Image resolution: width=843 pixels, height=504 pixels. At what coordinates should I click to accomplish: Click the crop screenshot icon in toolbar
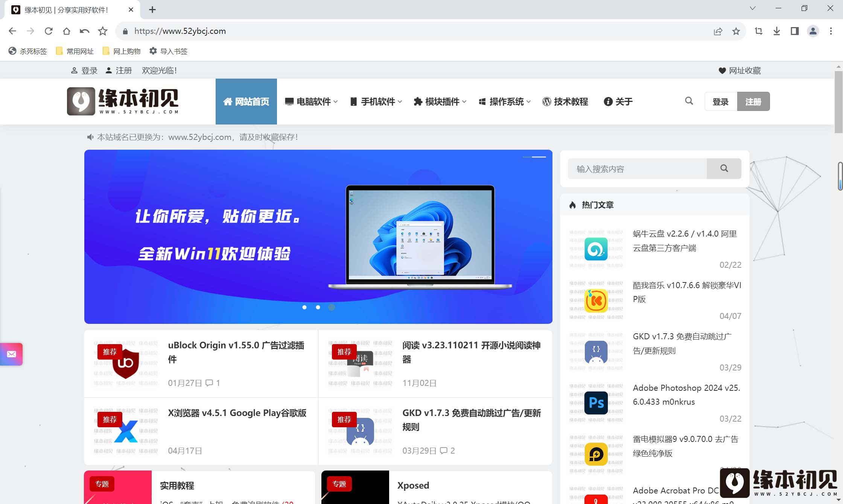pyautogui.click(x=759, y=31)
